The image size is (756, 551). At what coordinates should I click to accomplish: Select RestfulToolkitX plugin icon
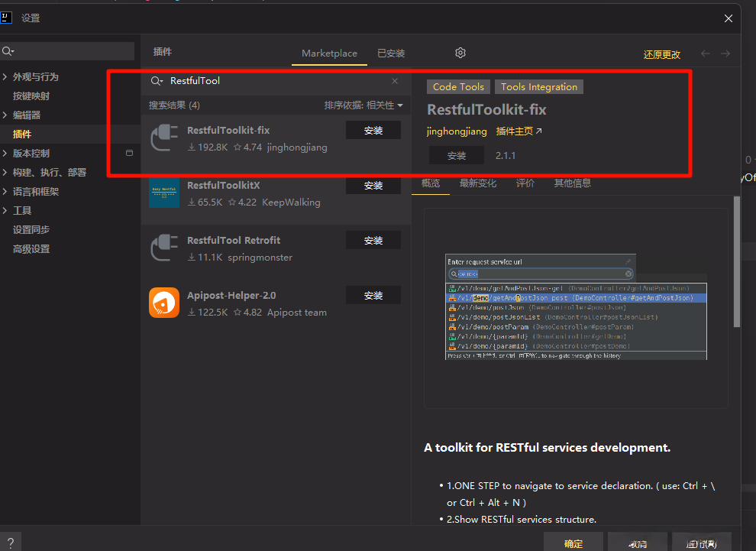(x=164, y=193)
